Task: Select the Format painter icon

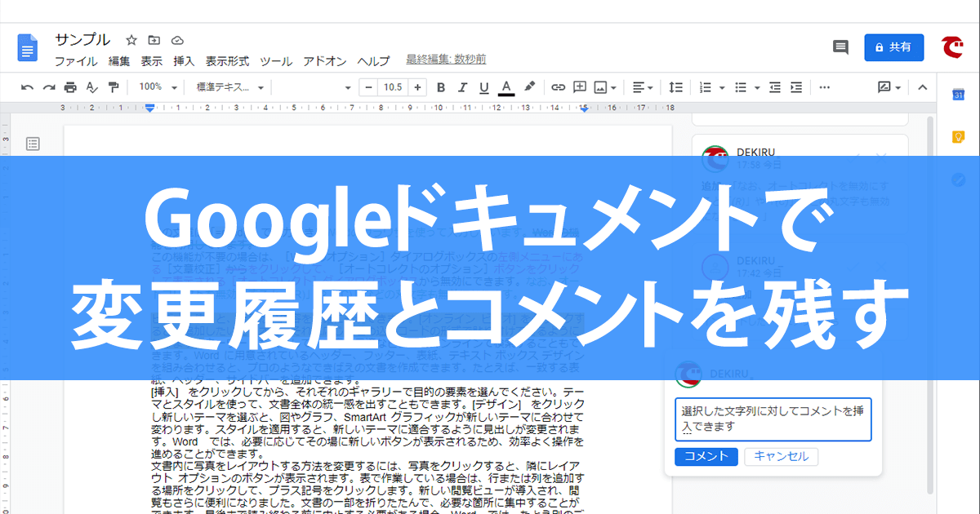Action: [114, 87]
